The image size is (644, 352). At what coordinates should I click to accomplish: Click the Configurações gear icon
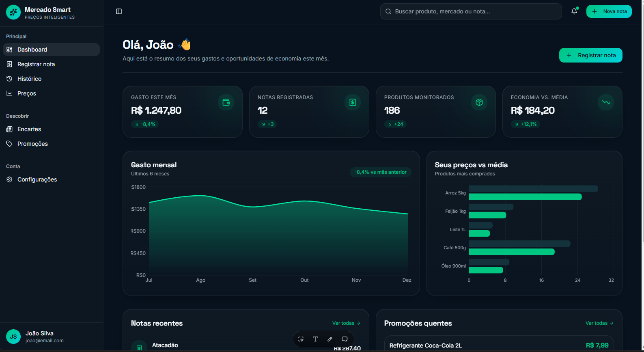point(9,179)
